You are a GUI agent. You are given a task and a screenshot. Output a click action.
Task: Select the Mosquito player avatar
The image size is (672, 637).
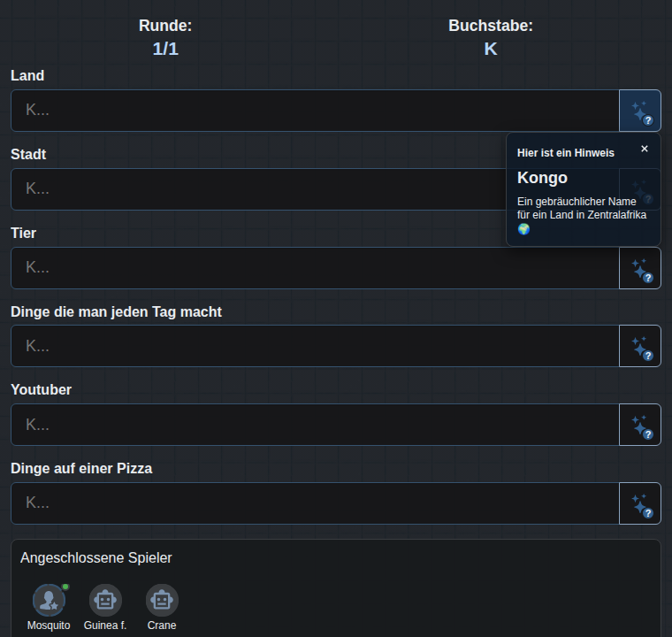[49, 600]
